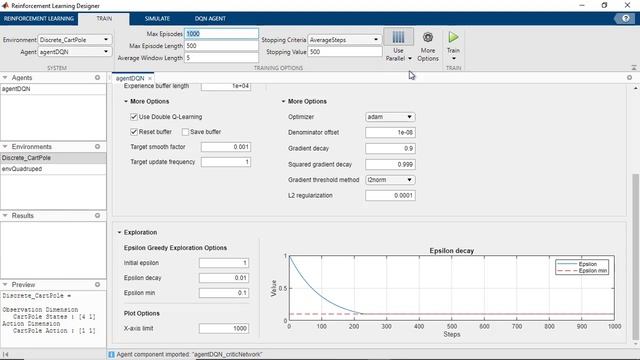640x360 pixels.
Task: Click the Environments panel options icon
Action: pyautogui.click(x=98, y=147)
